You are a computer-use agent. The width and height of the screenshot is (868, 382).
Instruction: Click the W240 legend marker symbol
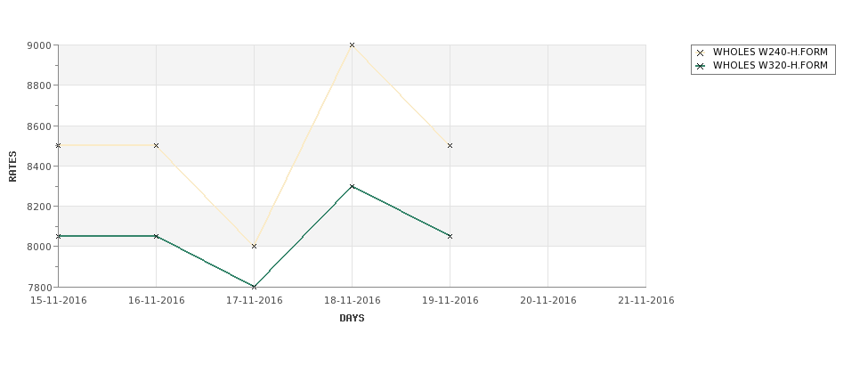701,53
